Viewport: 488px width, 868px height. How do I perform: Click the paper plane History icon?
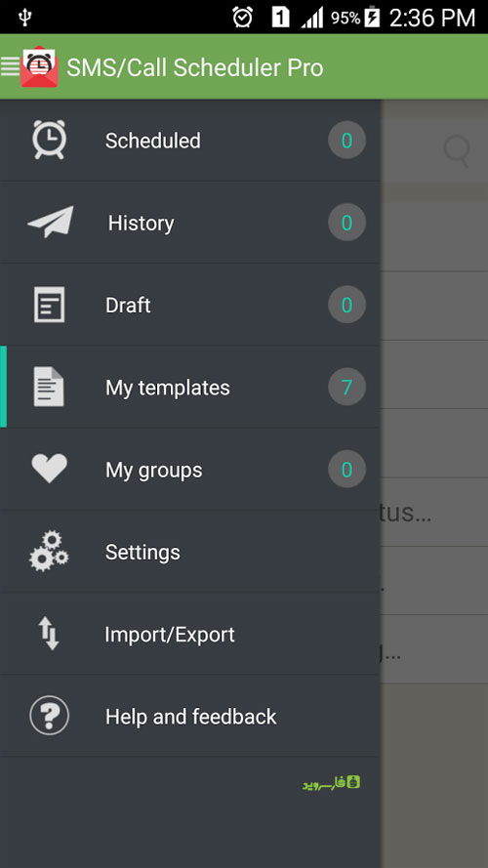(51, 222)
